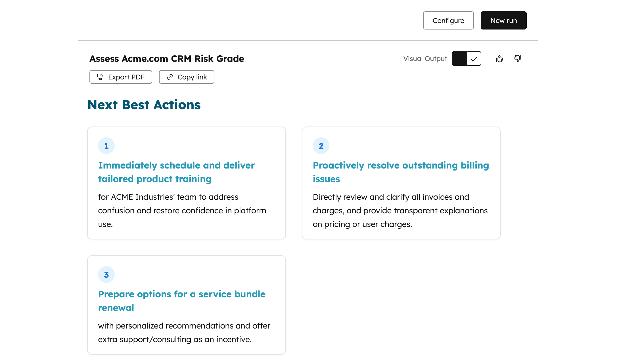
Task: Click the Next Best Actions heading
Action: (x=144, y=105)
